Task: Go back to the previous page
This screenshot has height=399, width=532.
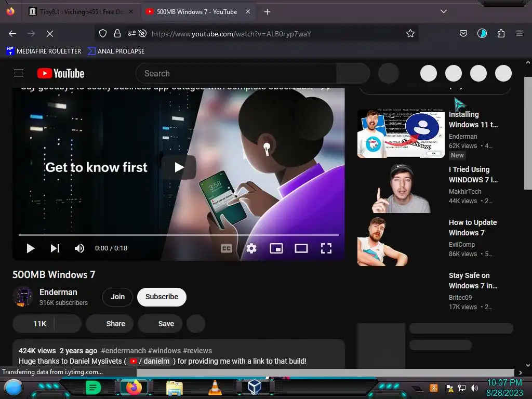Action: point(12,34)
